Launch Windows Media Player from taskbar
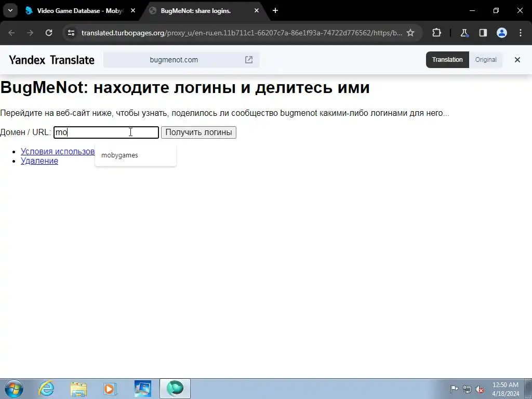The width and height of the screenshot is (532, 399). tap(110, 389)
